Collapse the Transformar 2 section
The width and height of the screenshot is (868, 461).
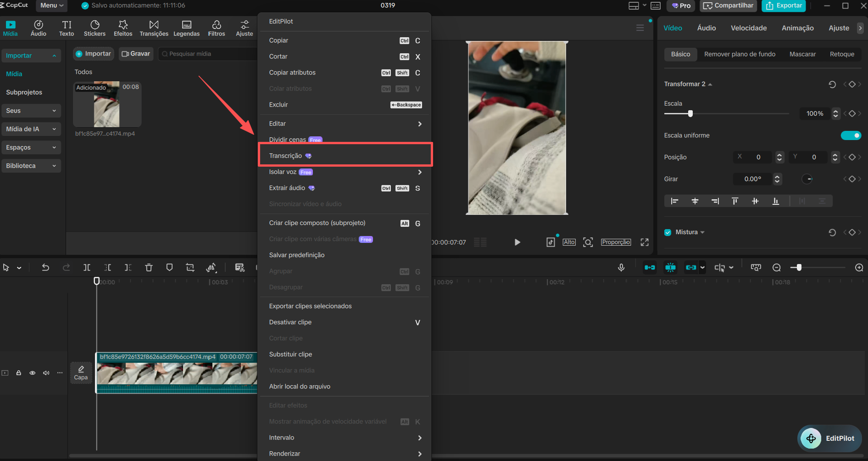click(710, 84)
